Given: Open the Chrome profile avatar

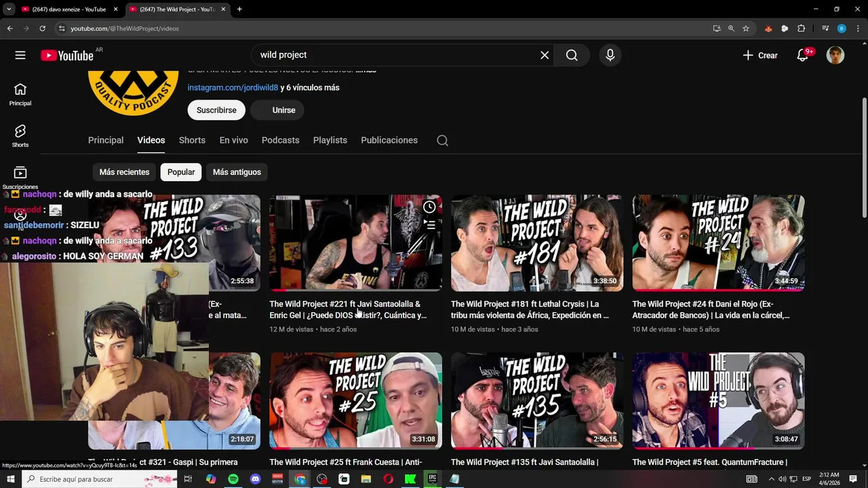Looking at the screenshot, I should (x=842, y=28).
